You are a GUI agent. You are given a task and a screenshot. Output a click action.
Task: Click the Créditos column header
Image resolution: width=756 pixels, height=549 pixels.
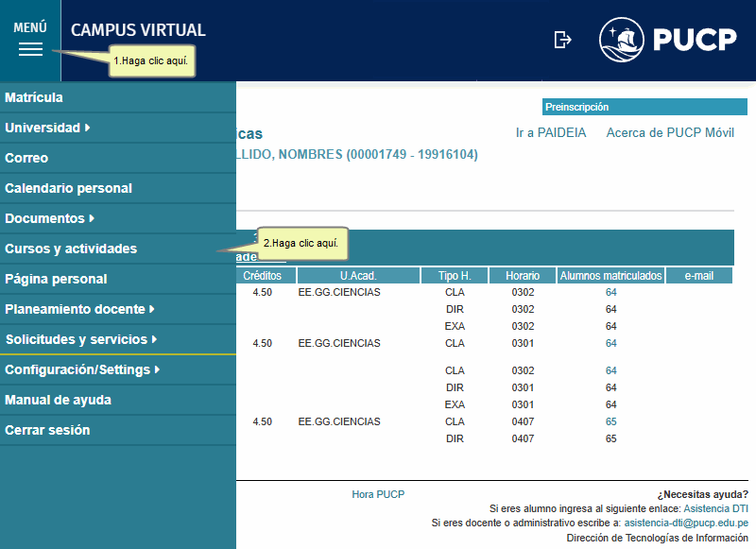tap(266, 276)
